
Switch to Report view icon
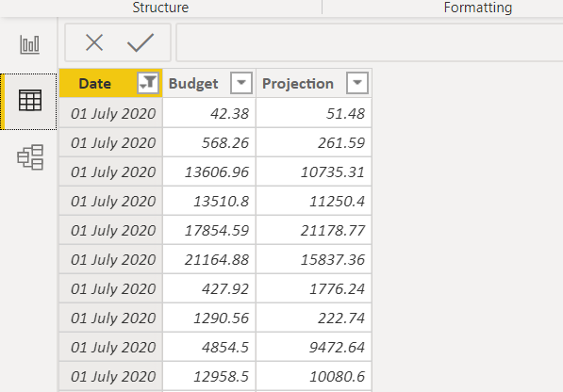click(29, 45)
